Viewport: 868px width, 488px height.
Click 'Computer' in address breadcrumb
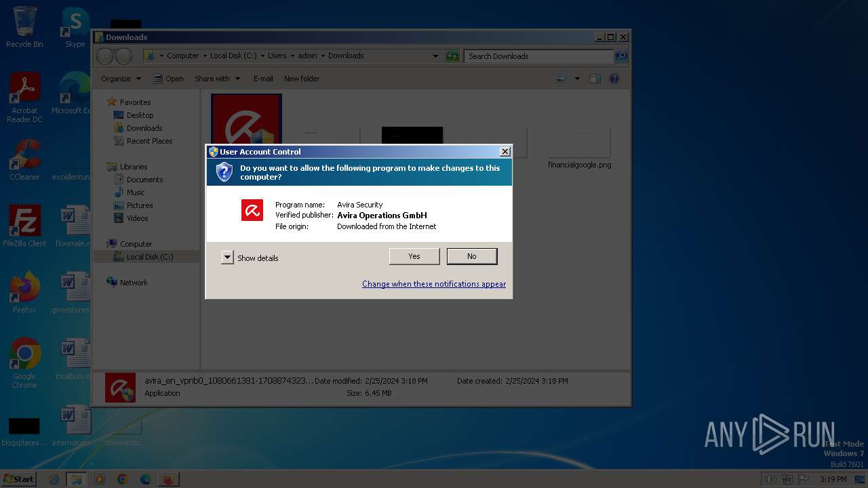coord(182,56)
